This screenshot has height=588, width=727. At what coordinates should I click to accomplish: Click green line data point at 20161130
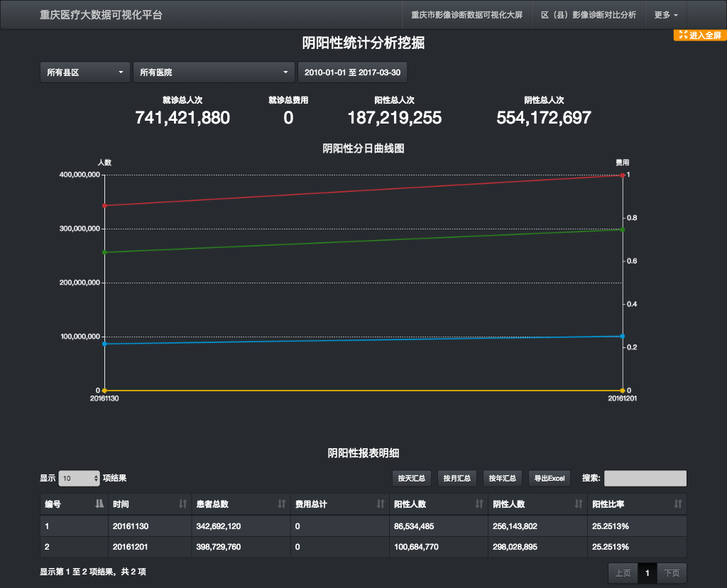pos(104,252)
